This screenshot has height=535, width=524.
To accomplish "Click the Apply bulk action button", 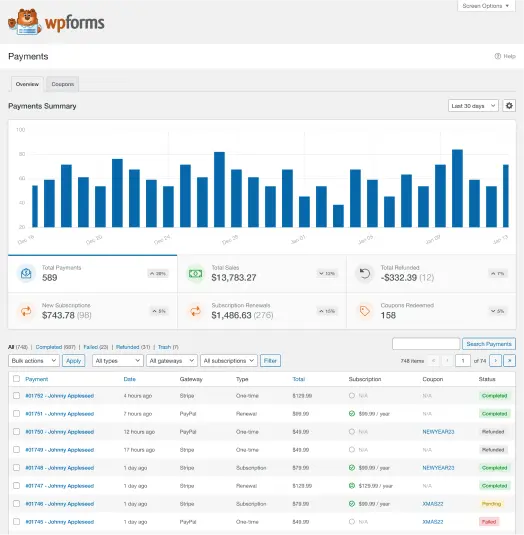I will [x=73, y=361].
